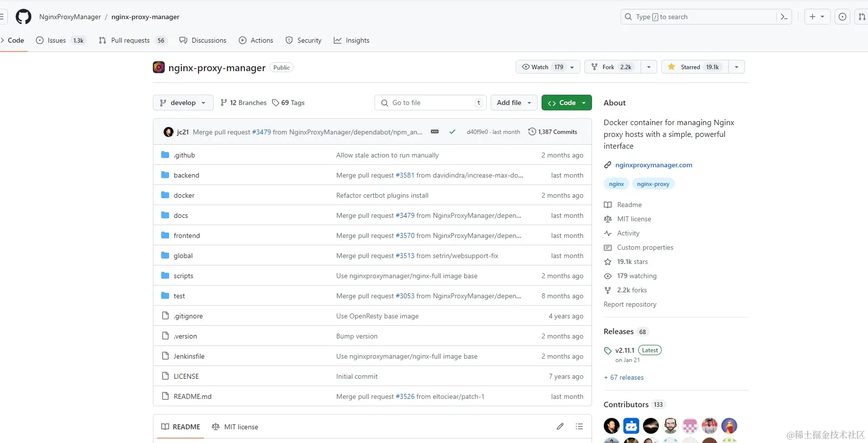Image resolution: width=868 pixels, height=443 pixels.
Task: Click the nginx-proxy-manager repository avatar
Action: pos(159,67)
